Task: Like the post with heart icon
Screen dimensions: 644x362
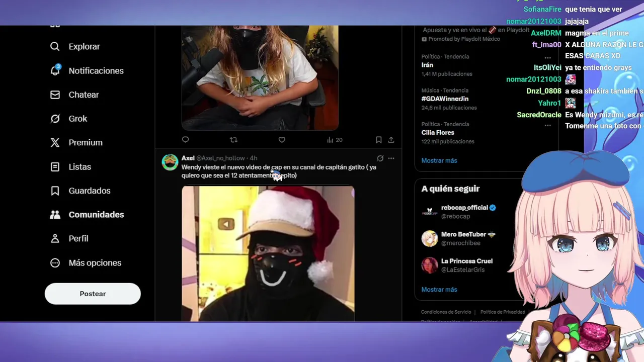Action: point(282,140)
